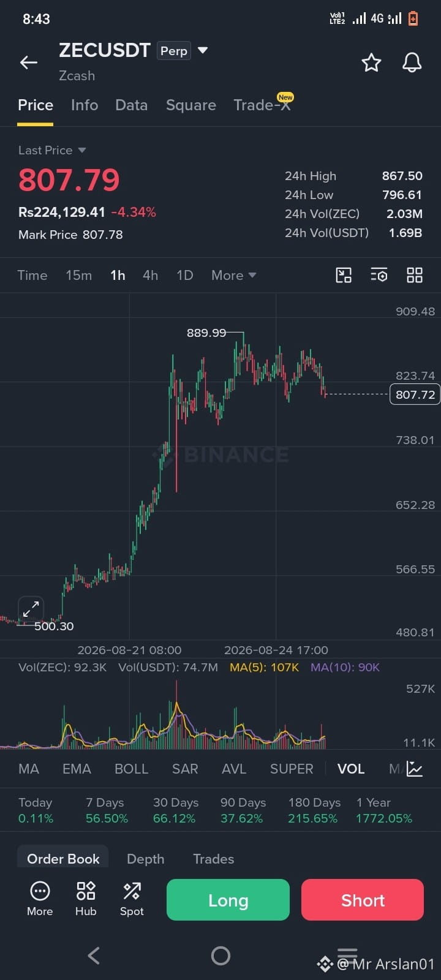Tap the 24h Vol(USDT) 1.69B value

tap(405, 233)
